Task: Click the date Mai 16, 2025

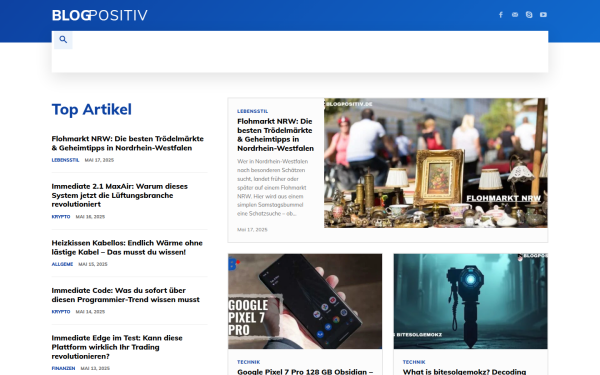Action: coord(90,217)
